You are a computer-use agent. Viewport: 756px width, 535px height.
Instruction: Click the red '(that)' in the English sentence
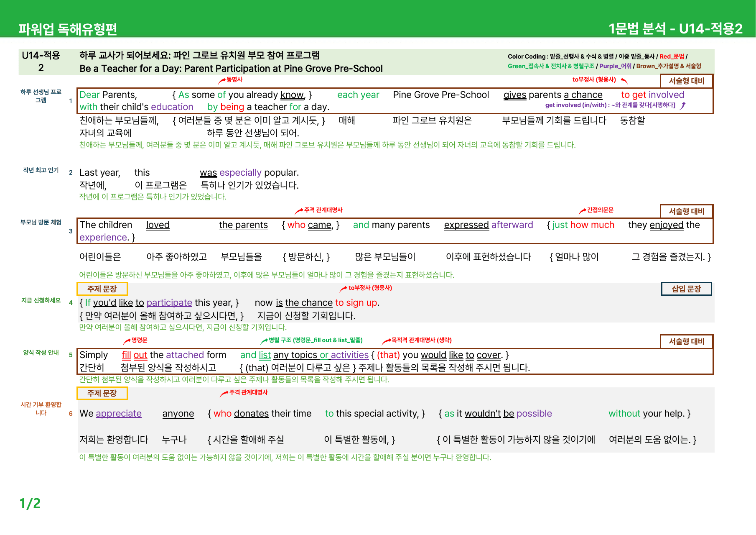click(x=389, y=355)
